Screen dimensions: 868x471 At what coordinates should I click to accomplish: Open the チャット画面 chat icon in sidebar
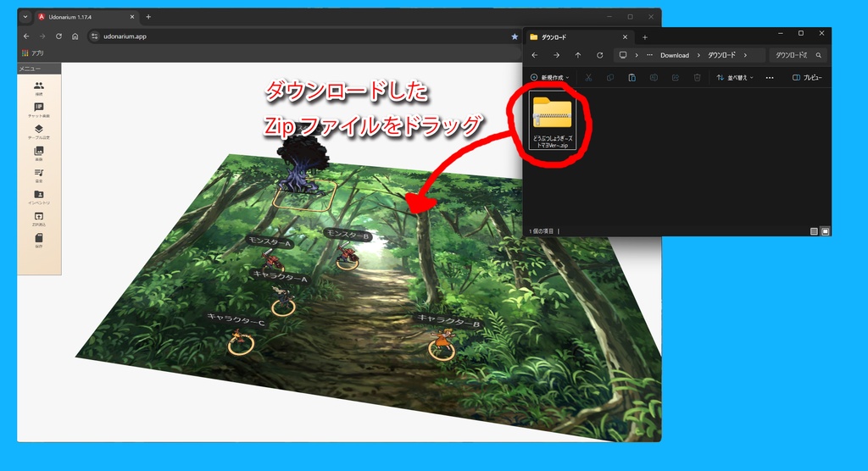tap(39, 109)
